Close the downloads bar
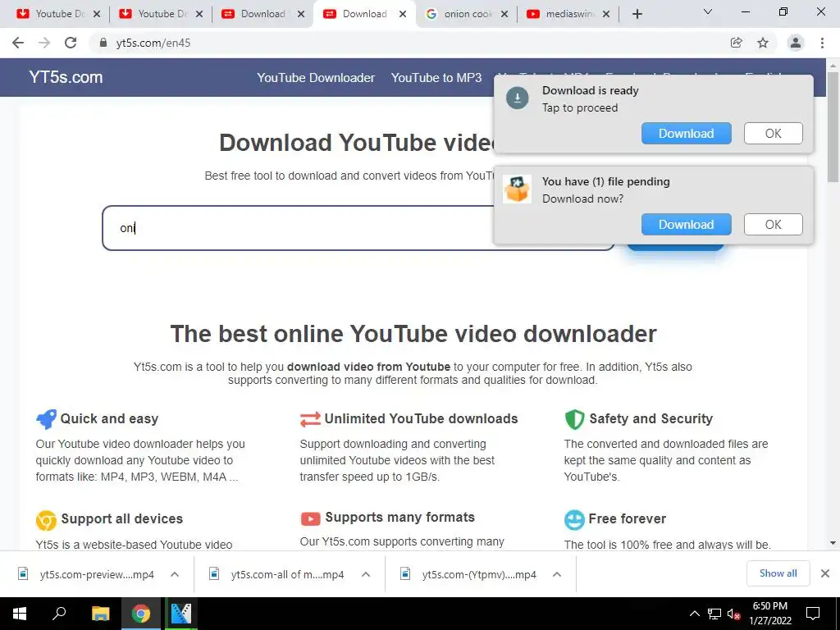 [825, 573]
